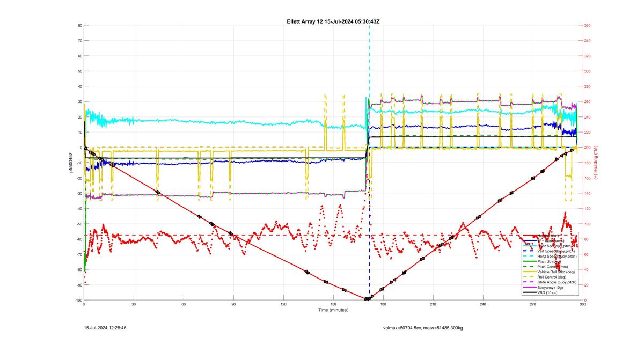
Task: Click left y-axis tick label '30'
Action: point(79,101)
